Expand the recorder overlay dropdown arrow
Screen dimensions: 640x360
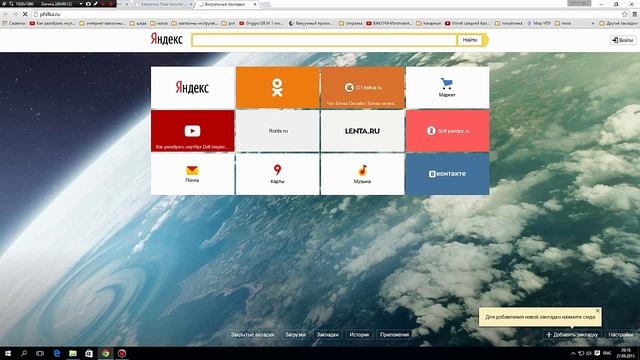pyautogui.click(x=81, y=4)
